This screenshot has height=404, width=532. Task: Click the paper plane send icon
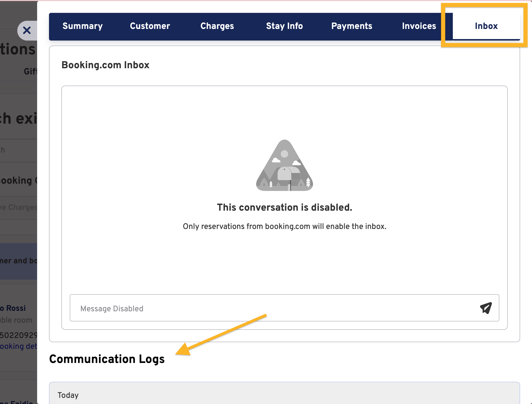click(x=486, y=308)
